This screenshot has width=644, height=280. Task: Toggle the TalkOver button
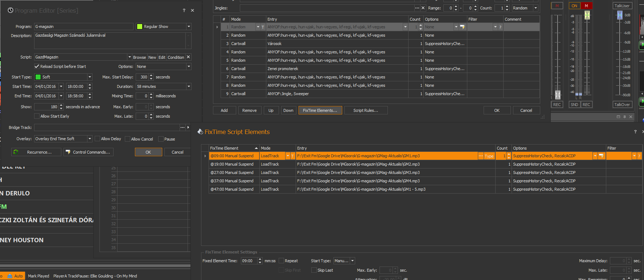(622, 105)
